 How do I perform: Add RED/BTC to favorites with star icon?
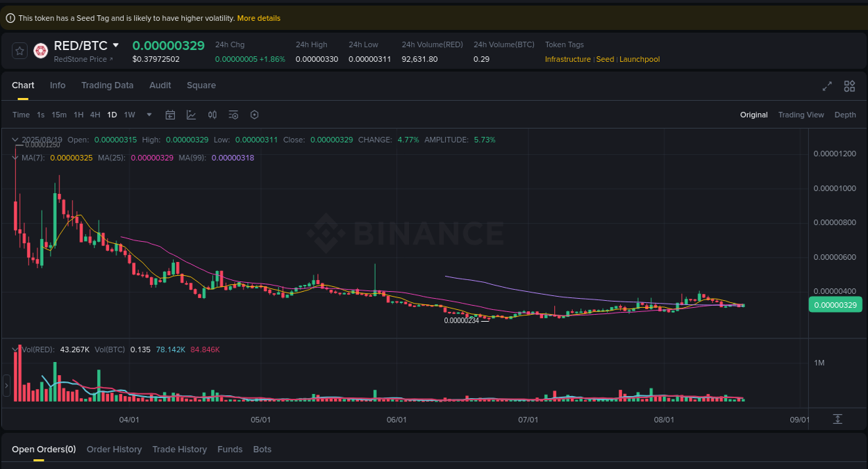pyautogui.click(x=20, y=51)
